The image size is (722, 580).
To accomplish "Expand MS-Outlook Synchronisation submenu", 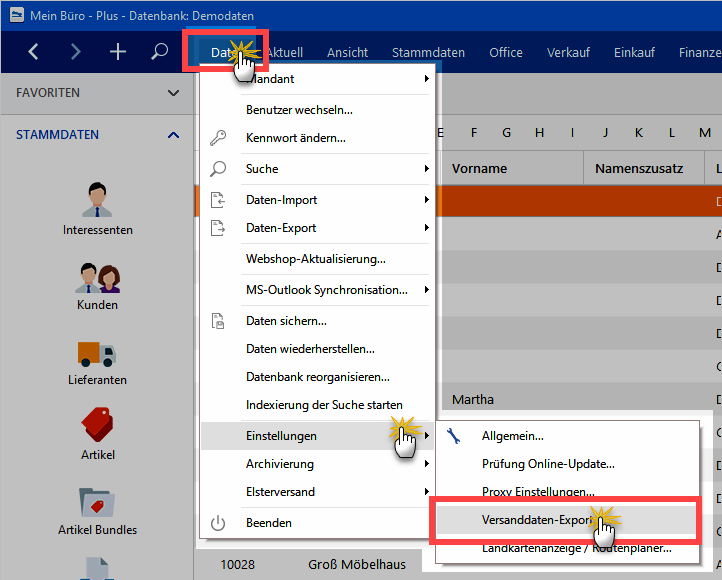I will 427,290.
